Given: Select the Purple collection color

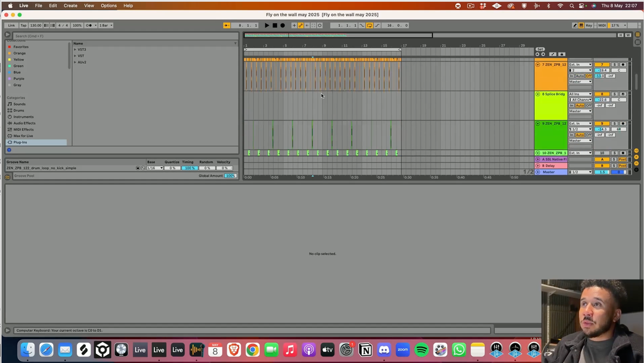Looking at the screenshot, I should [19, 79].
